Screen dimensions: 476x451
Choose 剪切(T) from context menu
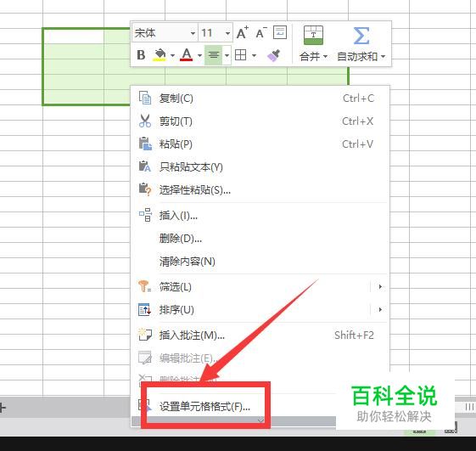260,121
